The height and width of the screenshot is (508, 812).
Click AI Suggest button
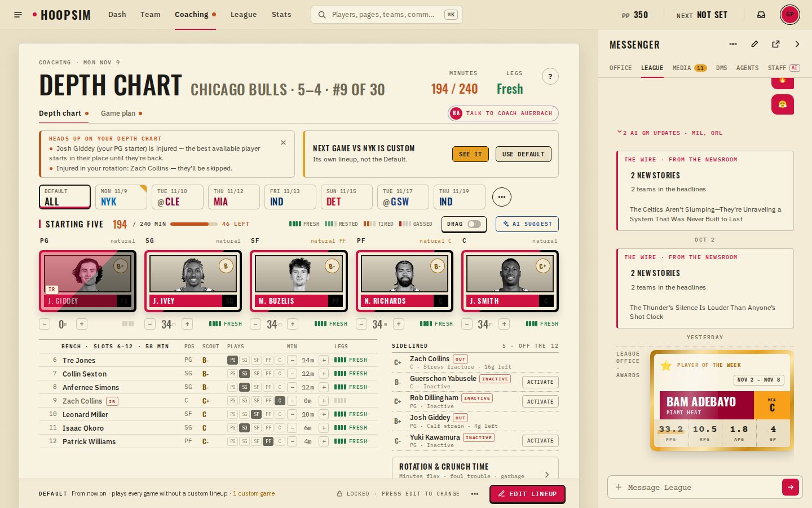(x=527, y=224)
